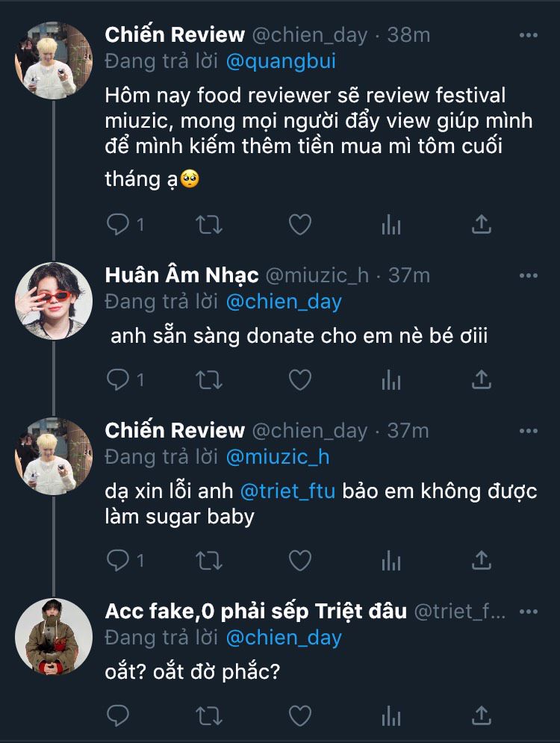560x743 pixels.
Task: Open the @quangbui reply-to link
Action: click(x=280, y=61)
